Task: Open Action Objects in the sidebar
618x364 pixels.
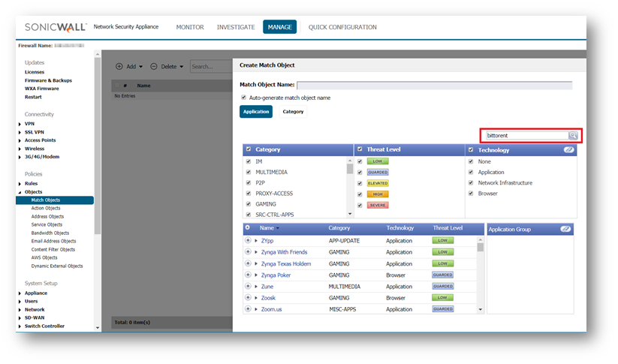Action: (x=47, y=209)
